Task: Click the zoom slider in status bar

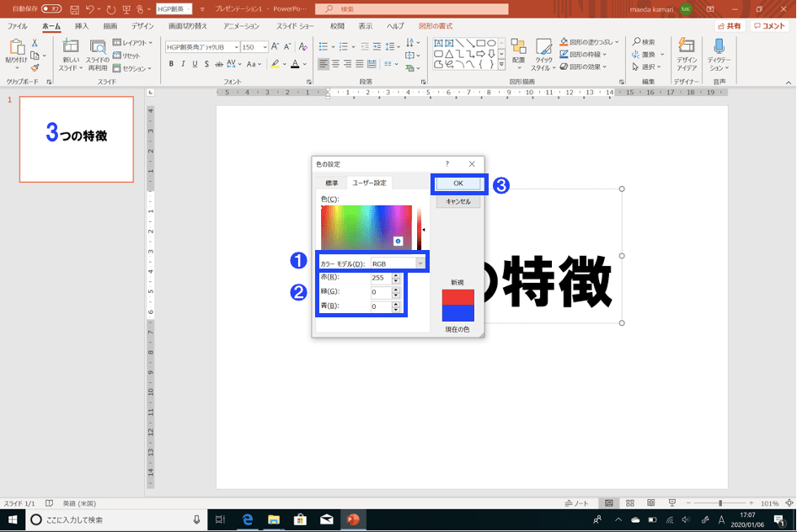Action: 720,503
